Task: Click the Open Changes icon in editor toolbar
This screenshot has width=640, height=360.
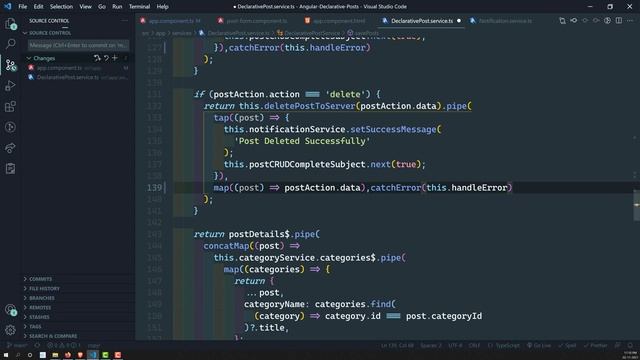Action: (562, 20)
